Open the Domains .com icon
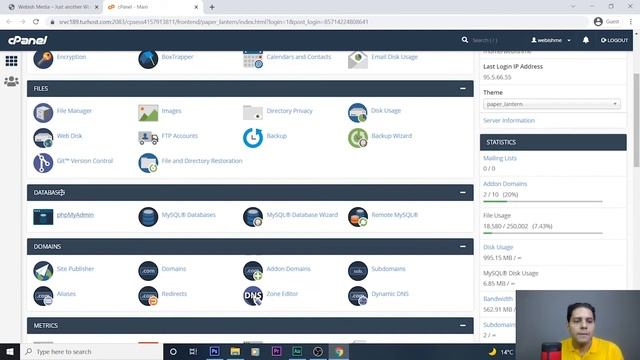 (148, 271)
